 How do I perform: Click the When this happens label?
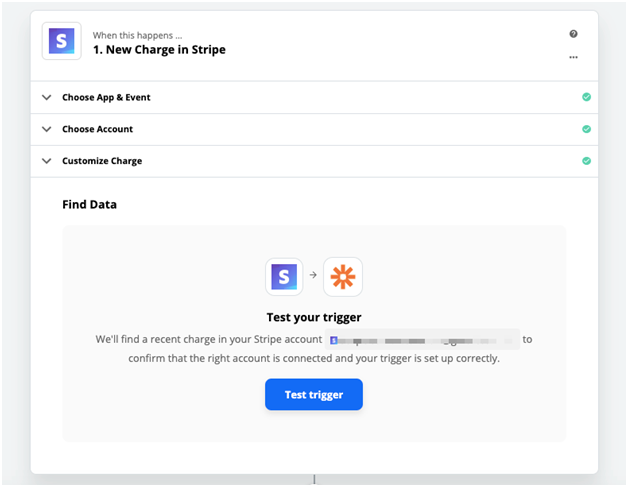137,35
